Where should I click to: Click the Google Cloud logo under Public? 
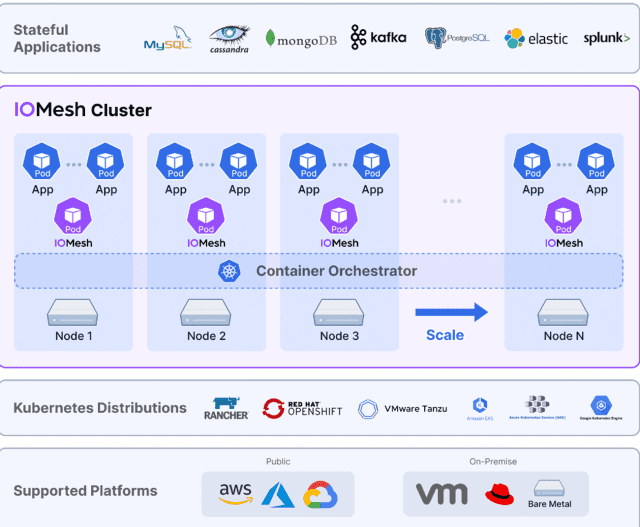click(320, 494)
